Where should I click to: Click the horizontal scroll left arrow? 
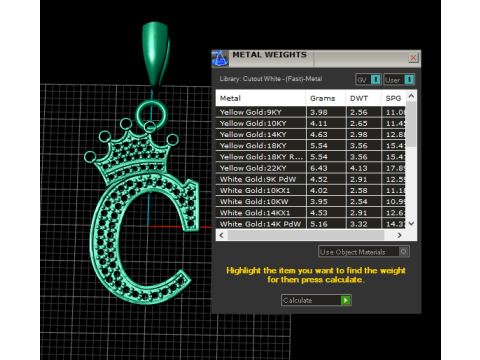point(221,235)
